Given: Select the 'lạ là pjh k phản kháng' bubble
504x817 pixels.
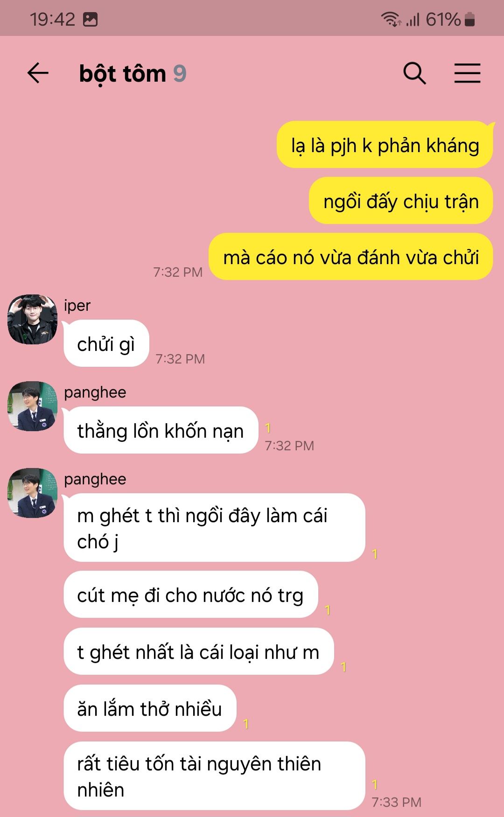Looking at the screenshot, I should (x=385, y=145).
